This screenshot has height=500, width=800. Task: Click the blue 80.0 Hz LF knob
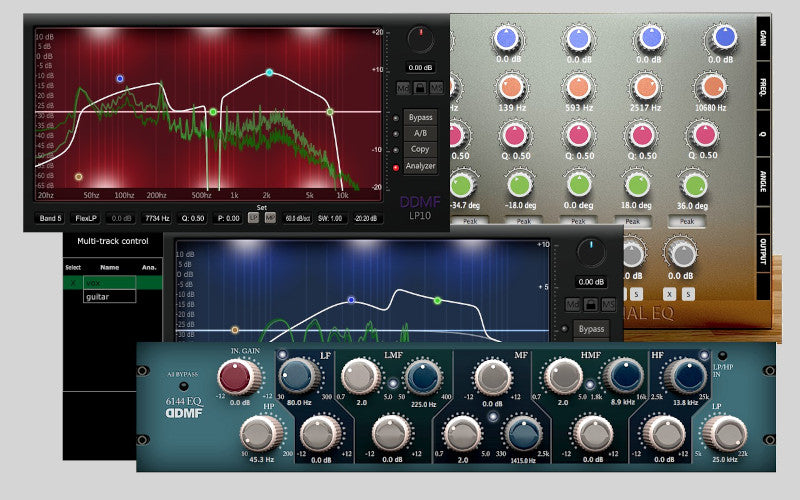tap(298, 376)
